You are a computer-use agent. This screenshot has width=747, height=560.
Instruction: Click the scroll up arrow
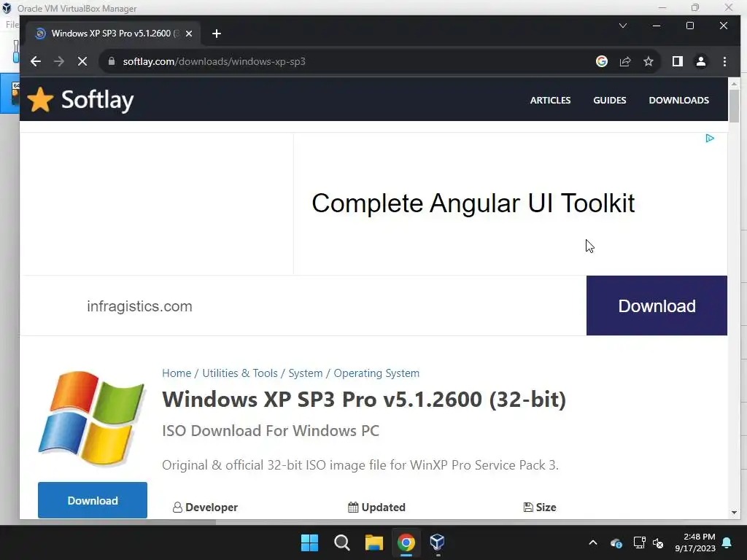(x=734, y=83)
